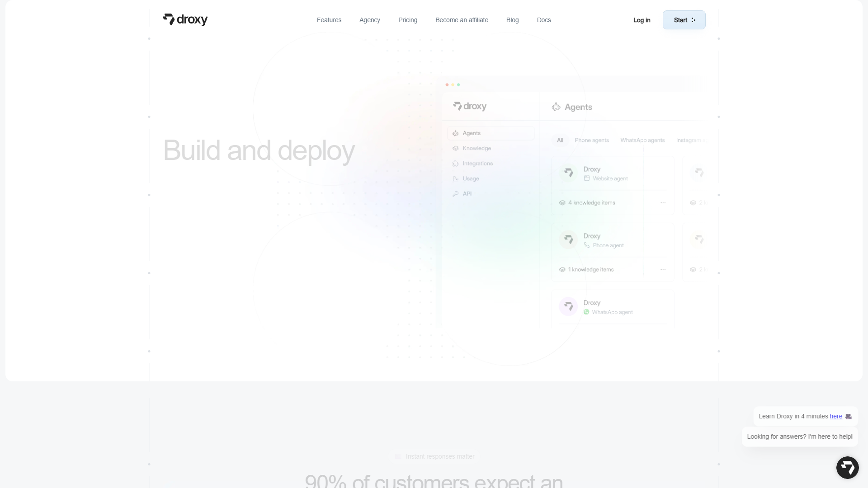Click the robot icon beside the Agents heading

click(x=556, y=107)
